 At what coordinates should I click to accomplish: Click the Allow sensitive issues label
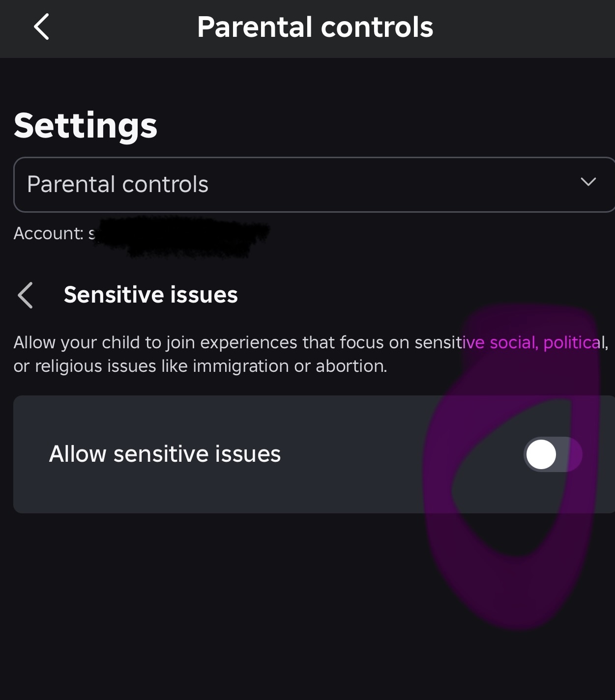[165, 454]
